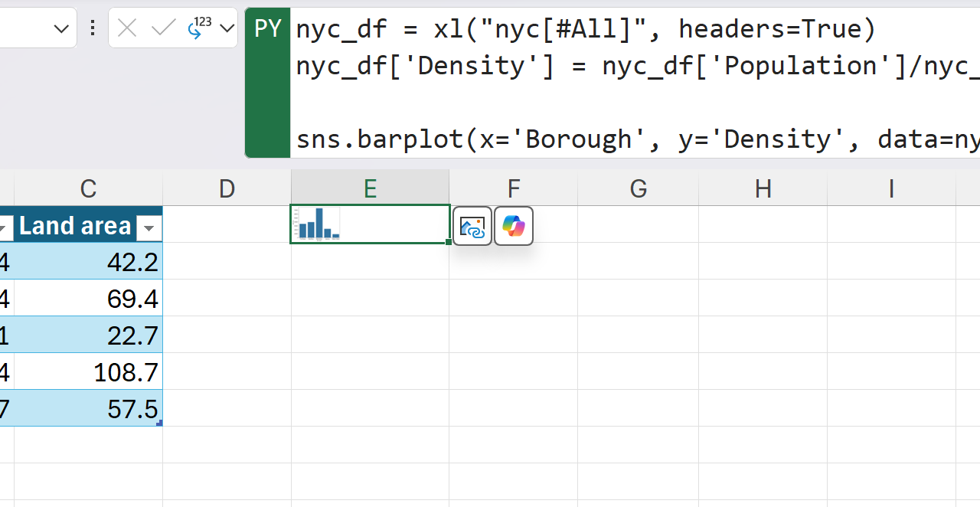Select column G header
Viewport: 980px width, 507px height.
pyautogui.click(x=638, y=188)
